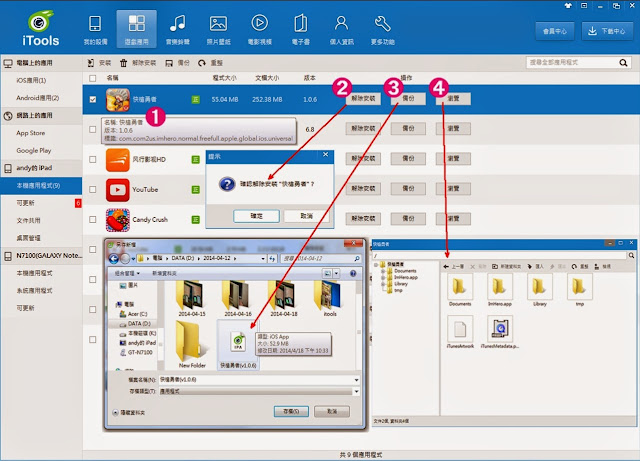Open the Music note icon tab
The height and width of the screenshot is (461, 640).
[x=178, y=29]
